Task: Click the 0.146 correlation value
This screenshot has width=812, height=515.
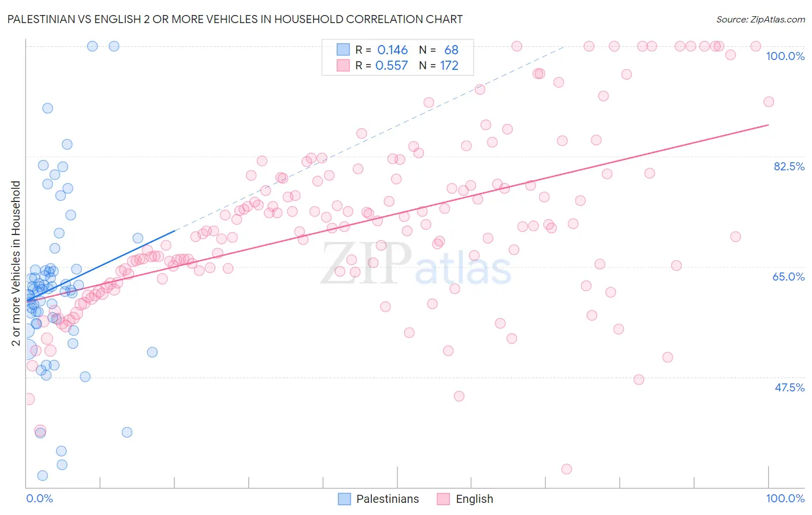Action: point(392,50)
